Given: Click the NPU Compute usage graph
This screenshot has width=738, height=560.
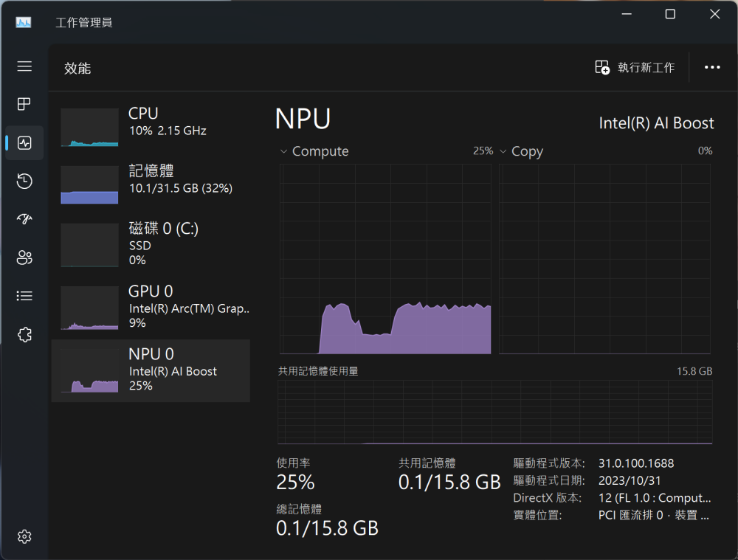Looking at the screenshot, I should point(385,259).
